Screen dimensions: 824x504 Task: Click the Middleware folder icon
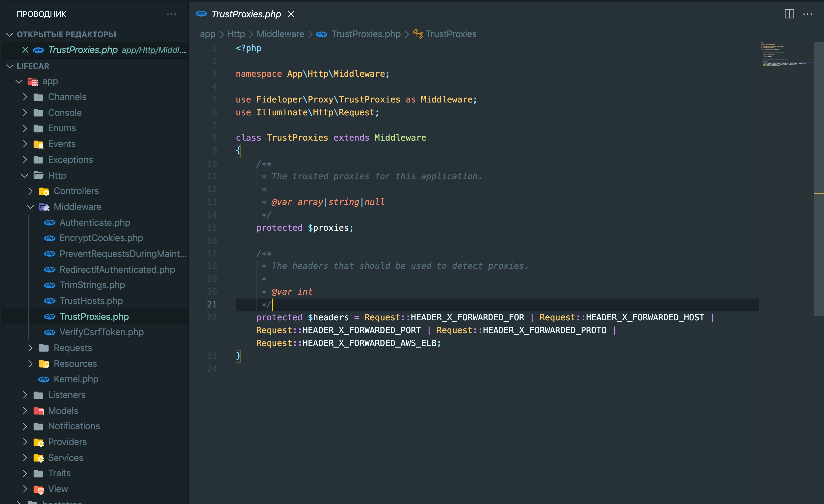[x=44, y=207]
